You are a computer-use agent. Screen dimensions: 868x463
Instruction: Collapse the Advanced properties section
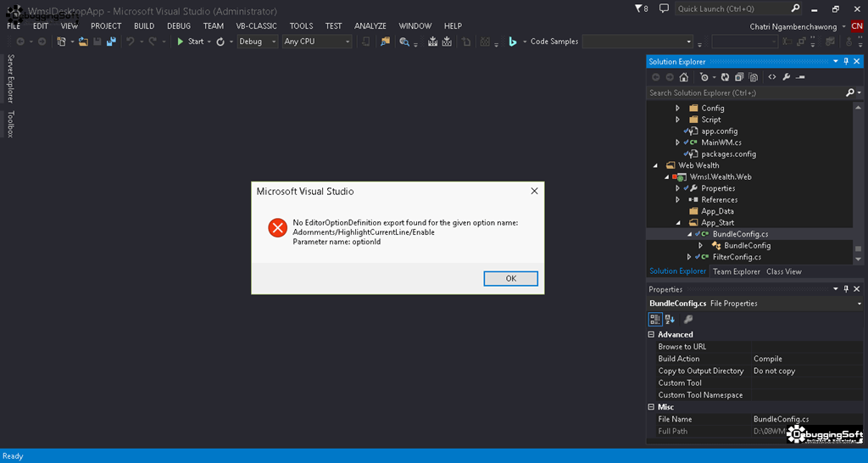[x=651, y=334]
